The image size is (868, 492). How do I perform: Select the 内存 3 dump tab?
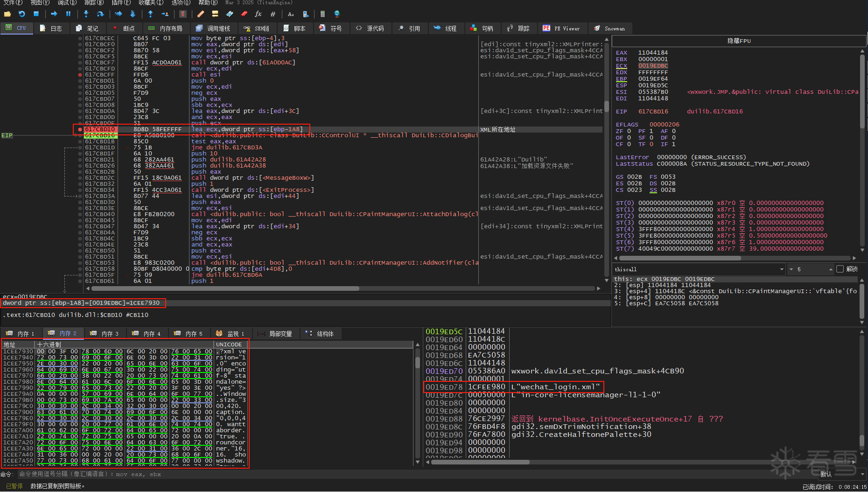coord(105,334)
